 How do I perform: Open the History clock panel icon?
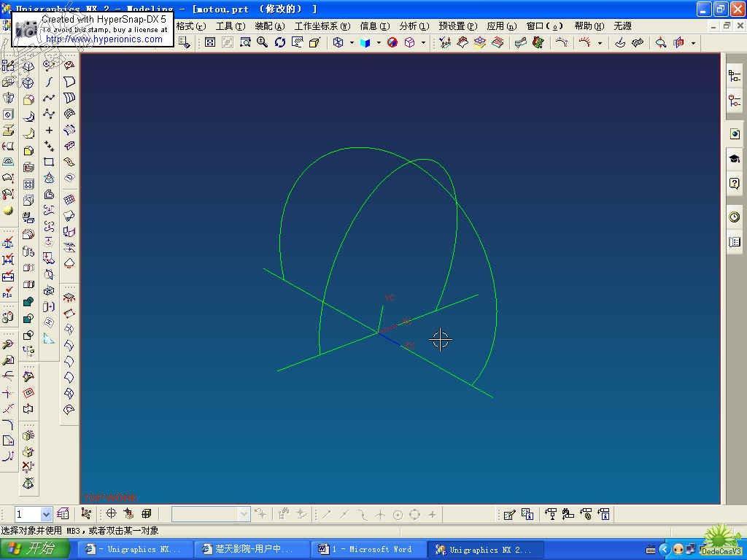pos(735,217)
